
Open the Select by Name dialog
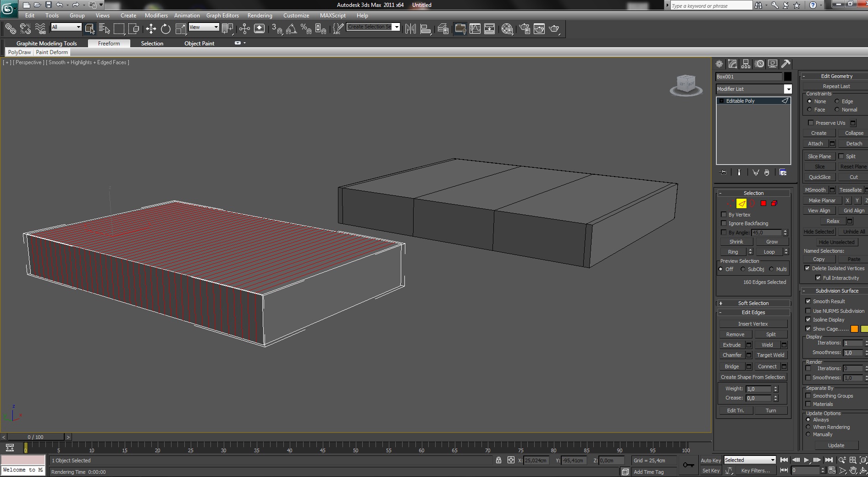click(x=105, y=29)
